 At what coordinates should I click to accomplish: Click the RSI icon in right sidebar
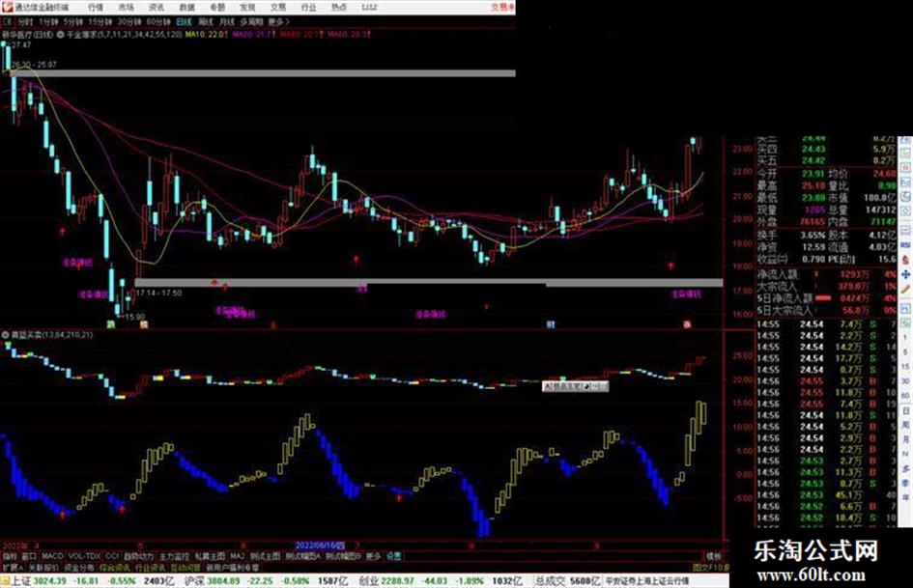tap(906, 245)
